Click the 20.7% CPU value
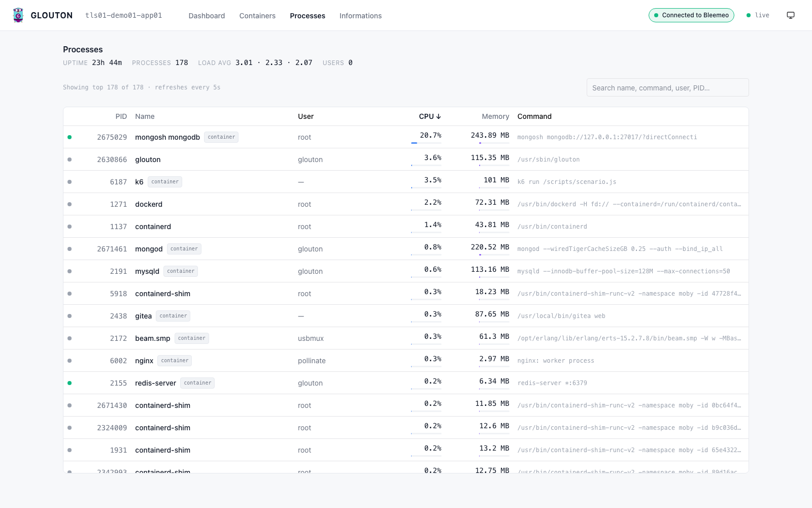 [430, 135]
